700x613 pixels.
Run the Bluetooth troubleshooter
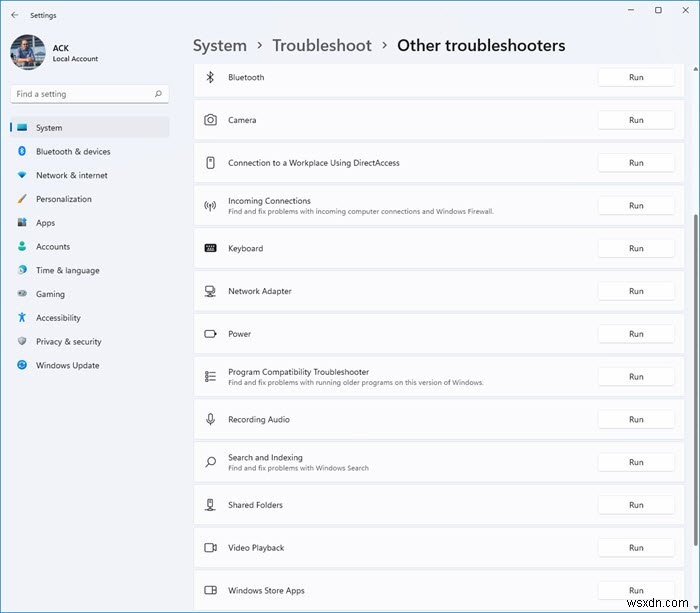[636, 77]
